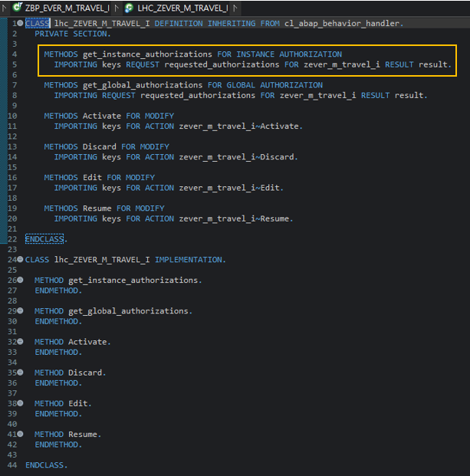Screen dimensions: 470x476
Task: Expand breadcrumb arrow before LHC_ZEVER_M_TRAVEL_I
Action: [117, 8]
